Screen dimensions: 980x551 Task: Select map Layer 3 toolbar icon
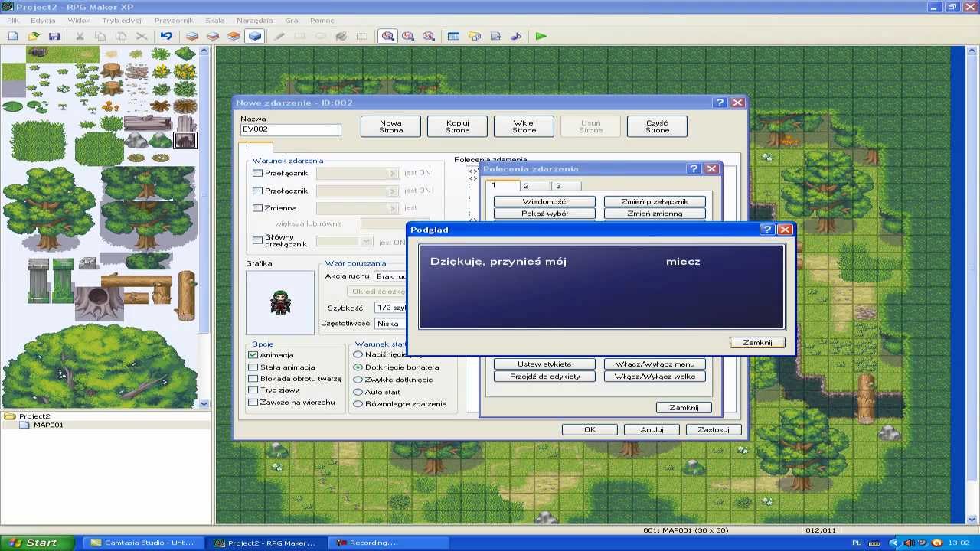tap(234, 36)
